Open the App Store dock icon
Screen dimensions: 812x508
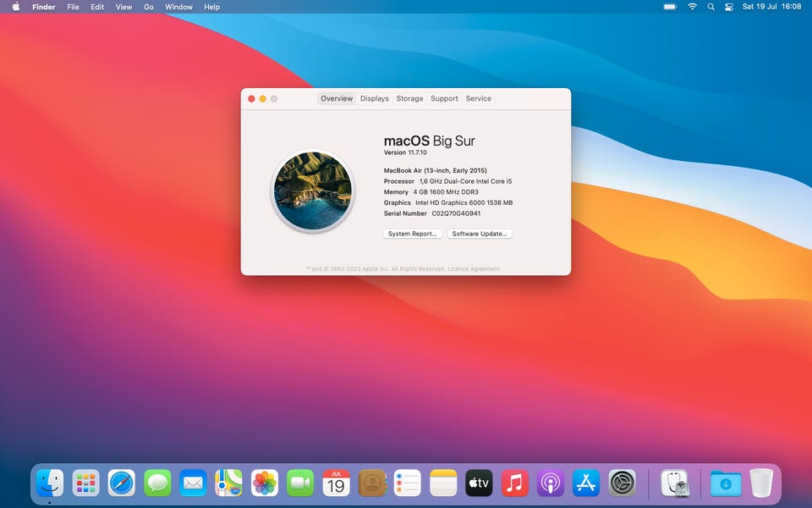pos(586,483)
